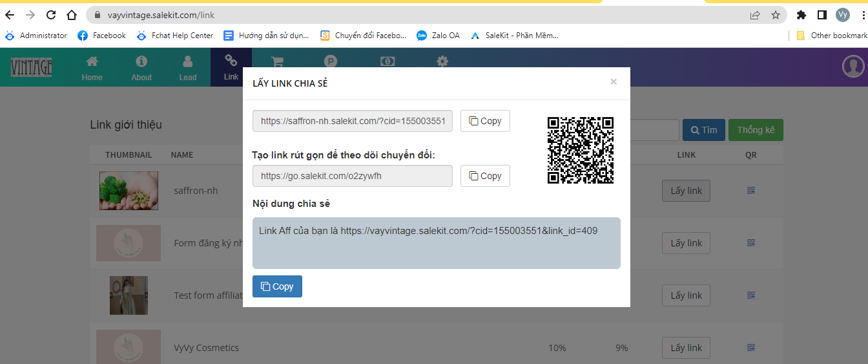868x364 pixels.
Task: Click the blue Copy button for share content
Action: (x=277, y=286)
